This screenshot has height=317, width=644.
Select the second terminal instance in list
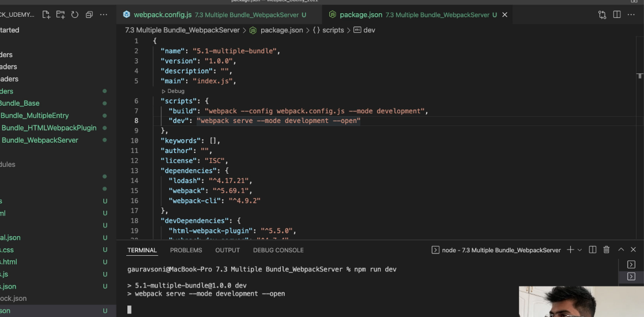pos(631,277)
